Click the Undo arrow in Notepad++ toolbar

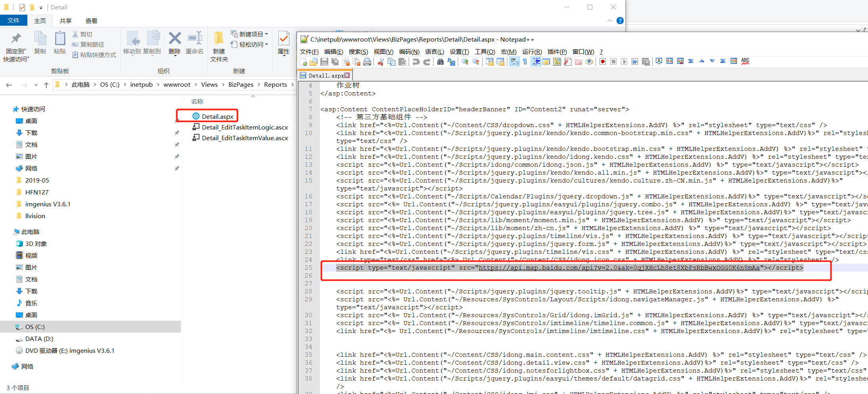[416, 62]
